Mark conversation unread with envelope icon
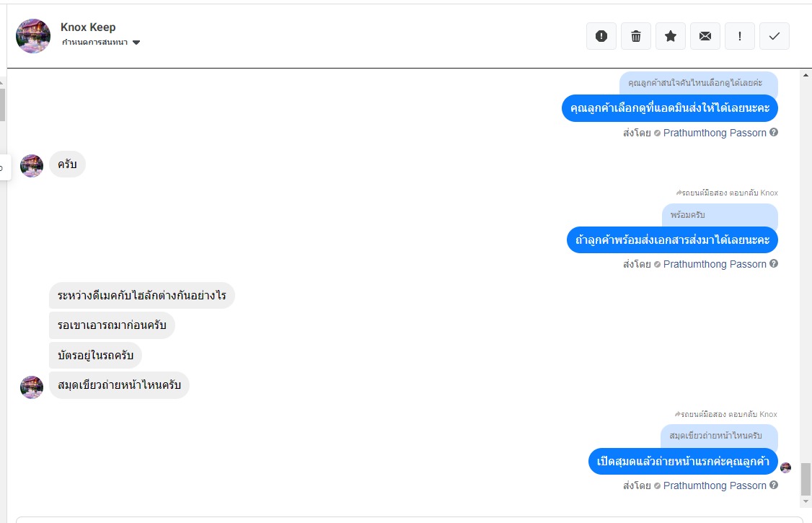812x523 pixels. click(705, 36)
